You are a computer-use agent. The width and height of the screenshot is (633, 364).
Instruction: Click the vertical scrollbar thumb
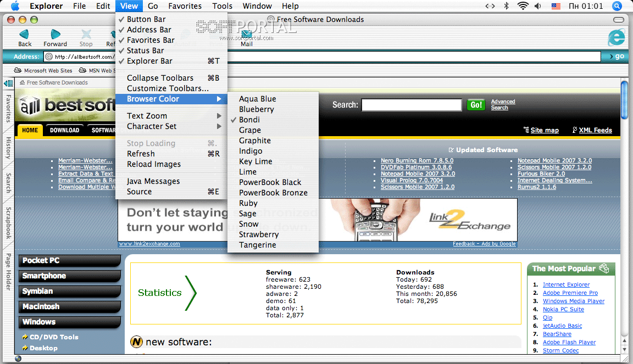pos(624,99)
